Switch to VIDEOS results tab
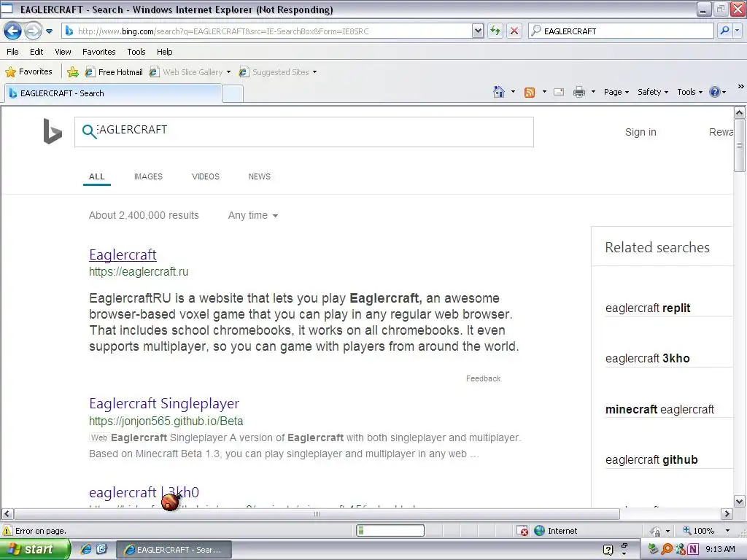Screen dimensions: 747x560 205,176
